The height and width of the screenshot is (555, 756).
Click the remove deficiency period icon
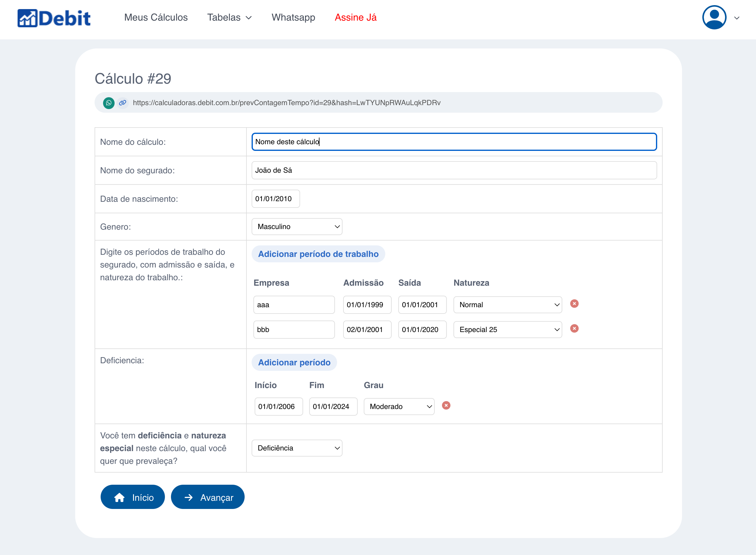point(446,405)
